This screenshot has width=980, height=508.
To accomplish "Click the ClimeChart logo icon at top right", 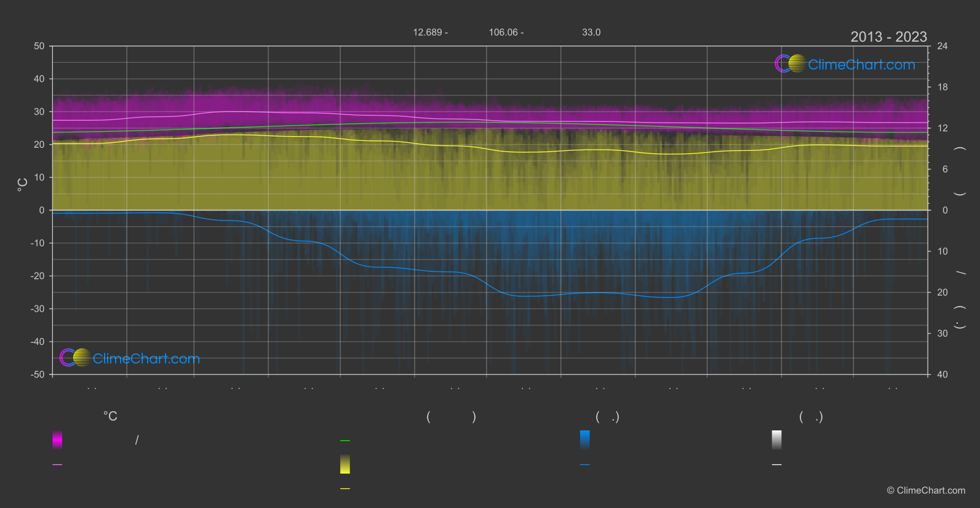I will click(x=790, y=63).
